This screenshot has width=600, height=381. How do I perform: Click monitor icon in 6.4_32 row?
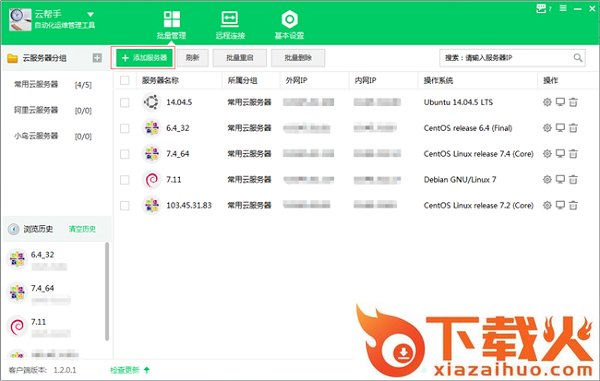coord(560,128)
